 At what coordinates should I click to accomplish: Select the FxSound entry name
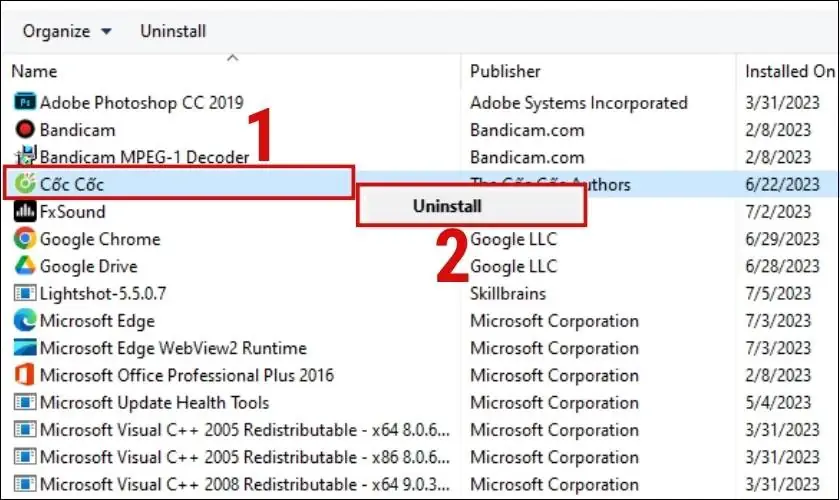tap(72, 212)
